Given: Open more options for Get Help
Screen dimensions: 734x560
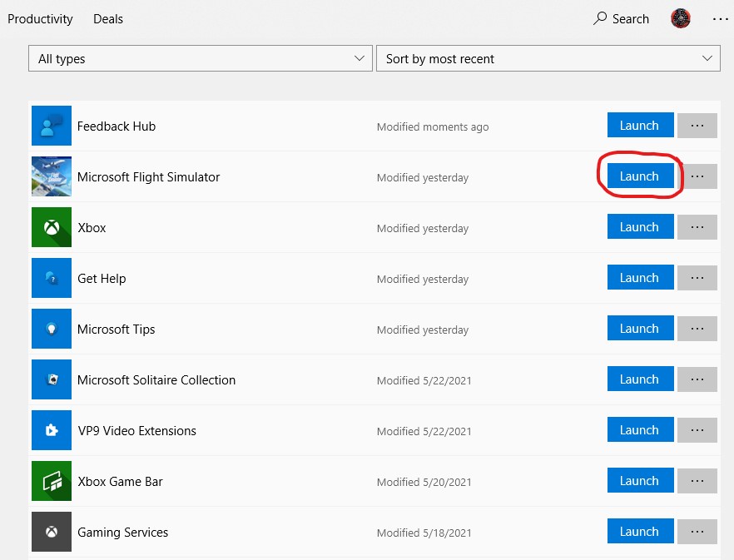Looking at the screenshot, I should click(697, 278).
